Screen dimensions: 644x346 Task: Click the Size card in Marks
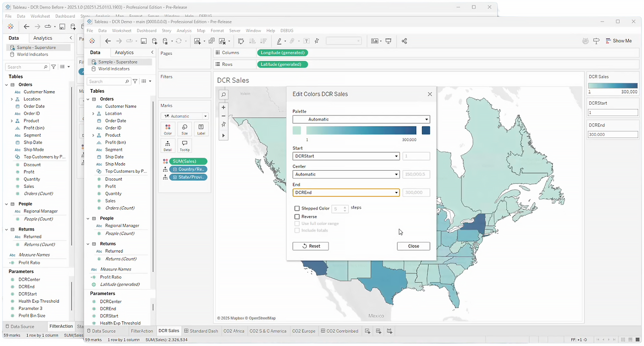pyautogui.click(x=185, y=129)
